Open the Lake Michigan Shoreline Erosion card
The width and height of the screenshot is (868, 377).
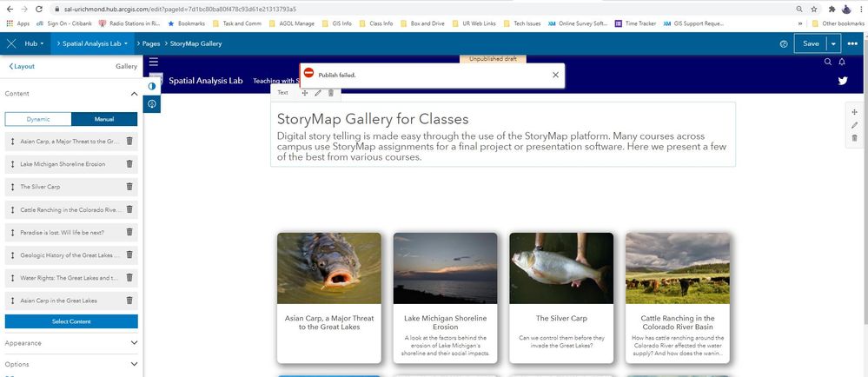pos(445,298)
